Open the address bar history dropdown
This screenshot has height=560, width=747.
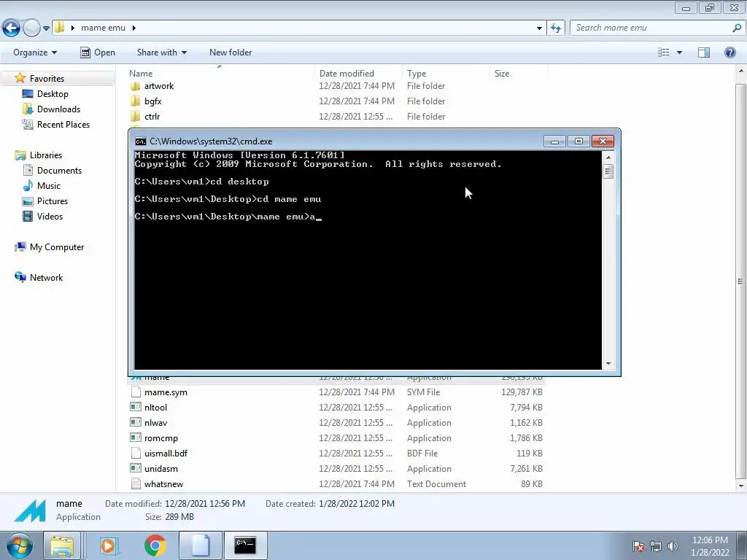[x=539, y=28]
